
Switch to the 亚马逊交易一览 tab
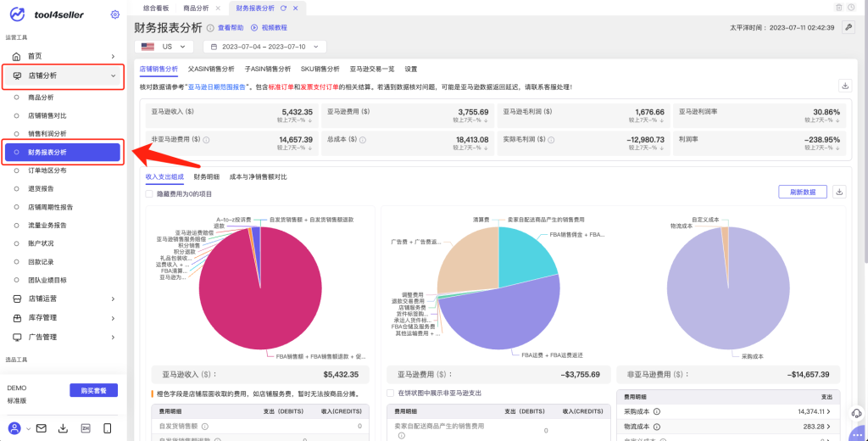click(372, 70)
